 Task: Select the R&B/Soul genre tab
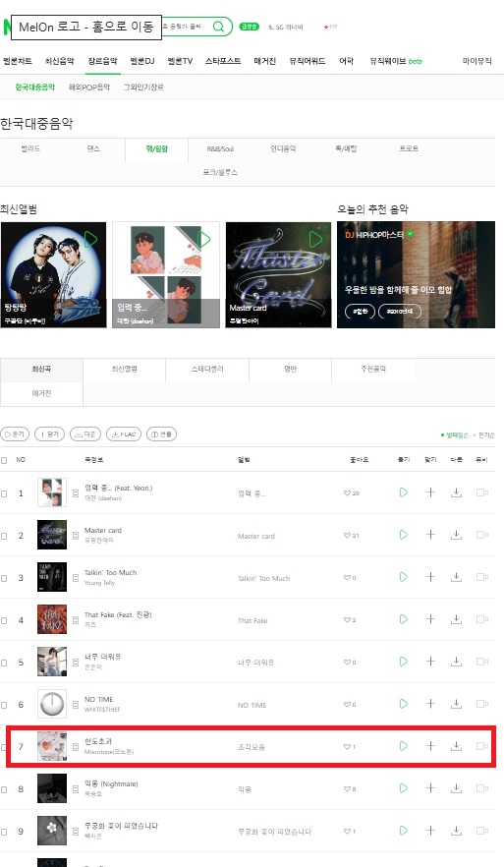(x=220, y=148)
